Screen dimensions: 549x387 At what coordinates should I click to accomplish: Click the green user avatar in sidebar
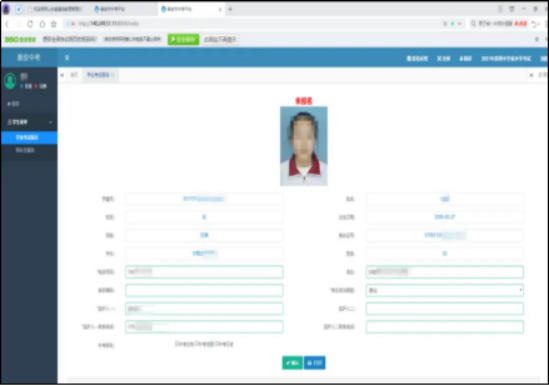point(10,81)
